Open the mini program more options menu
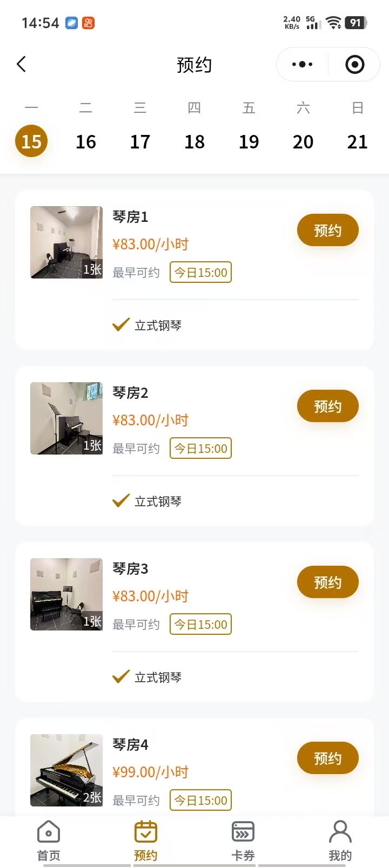Screen dimensions: 389x868 [x=302, y=65]
